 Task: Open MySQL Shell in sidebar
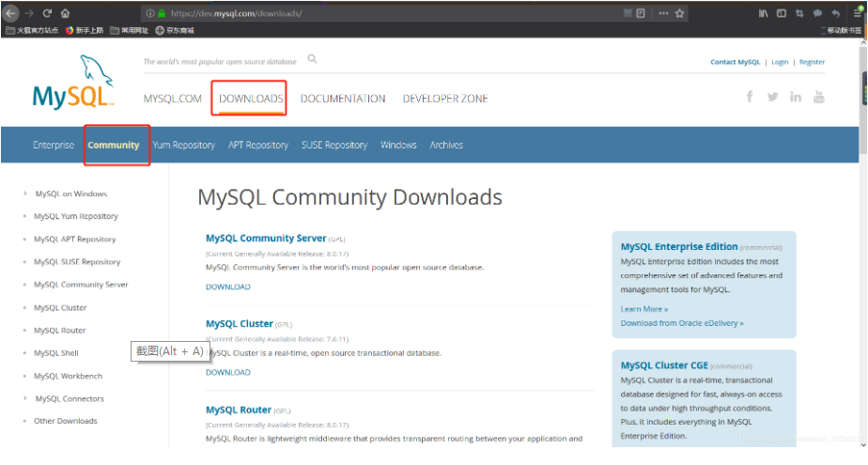pos(56,353)
